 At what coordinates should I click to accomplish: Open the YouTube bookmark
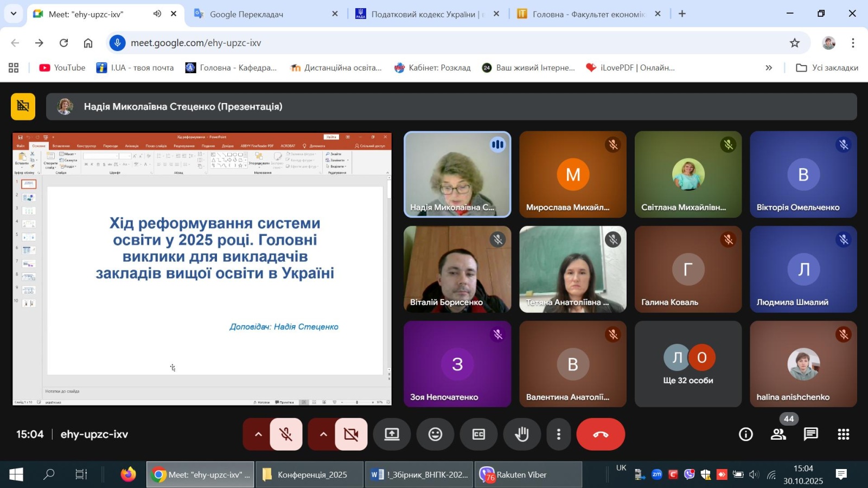click(62, 68)
